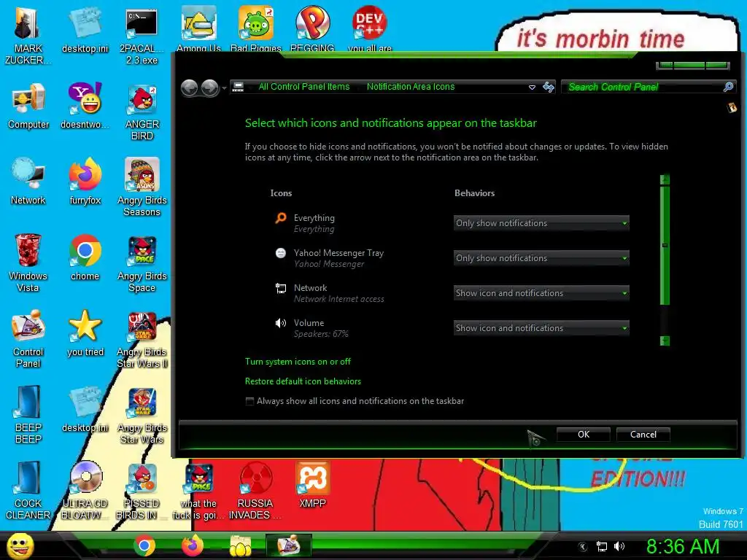Click the Notification Area Icons breadcrumb
The image size is (747, 560).
pyautogui.click(x=411, y=87)
